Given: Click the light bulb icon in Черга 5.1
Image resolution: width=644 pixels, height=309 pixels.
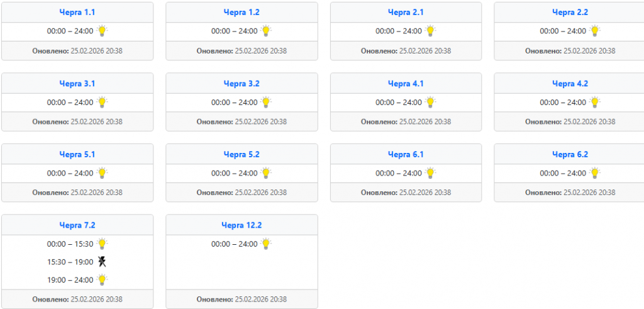Looking at the screenshot, I should pos(102,172).
